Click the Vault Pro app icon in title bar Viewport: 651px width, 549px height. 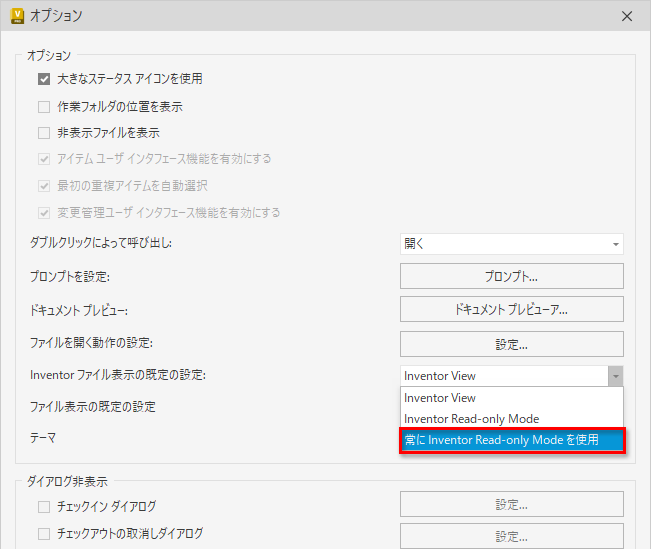[x=17, y=16]
